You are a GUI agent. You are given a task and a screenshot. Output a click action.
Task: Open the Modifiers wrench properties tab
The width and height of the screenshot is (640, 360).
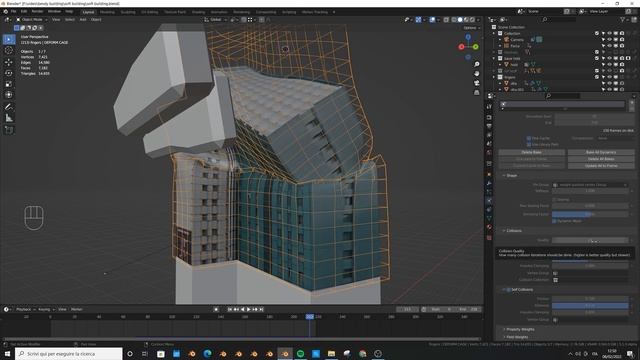[x=489, y=183]
